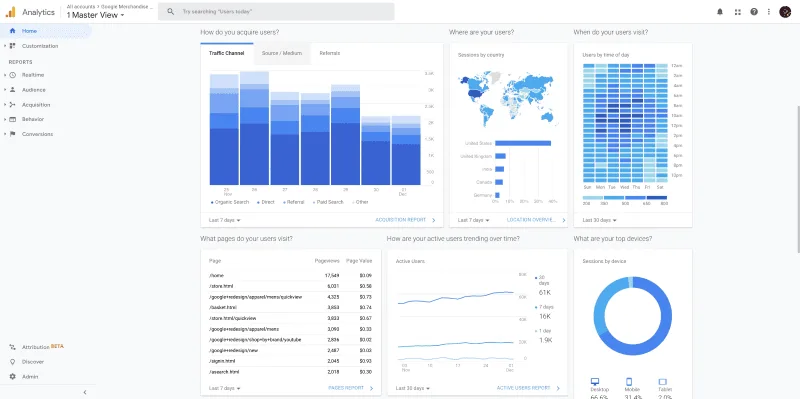Open the 1 Master View selector dropdown
800x399 pixels.
pyautogui.click(x=95, y=15)
